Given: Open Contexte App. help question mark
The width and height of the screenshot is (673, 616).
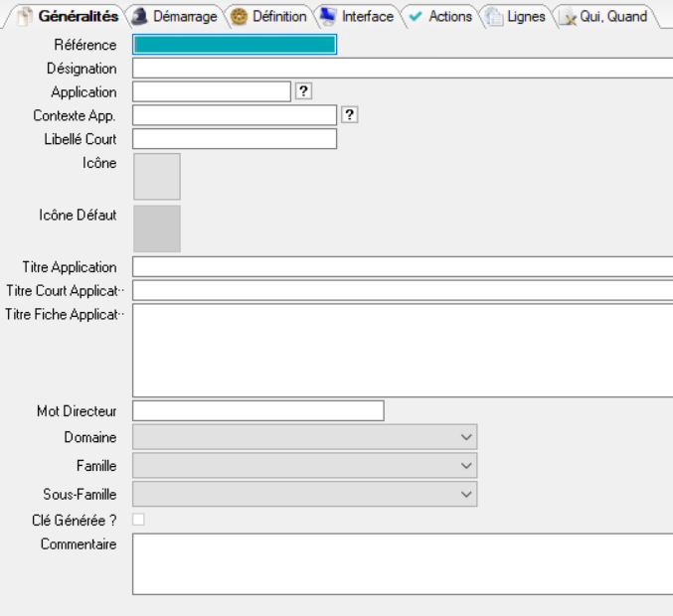Looking at the screenshot, I should (x=349, y=115).
